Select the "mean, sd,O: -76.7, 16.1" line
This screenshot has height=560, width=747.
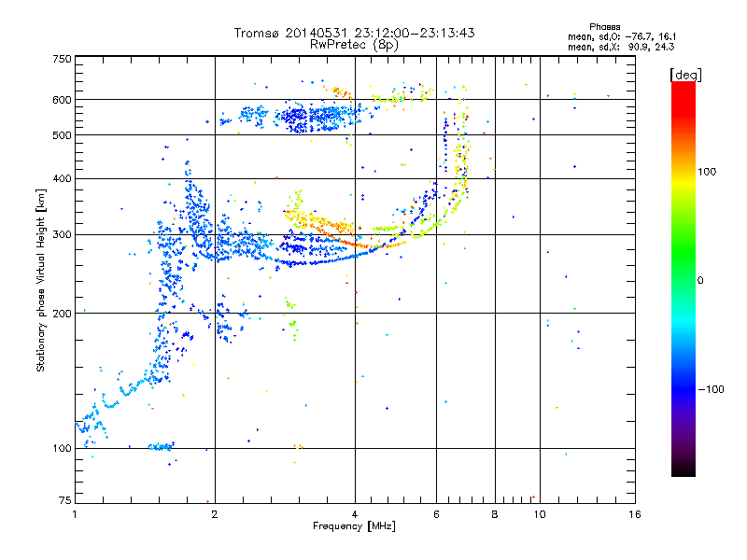pos(621,36)
